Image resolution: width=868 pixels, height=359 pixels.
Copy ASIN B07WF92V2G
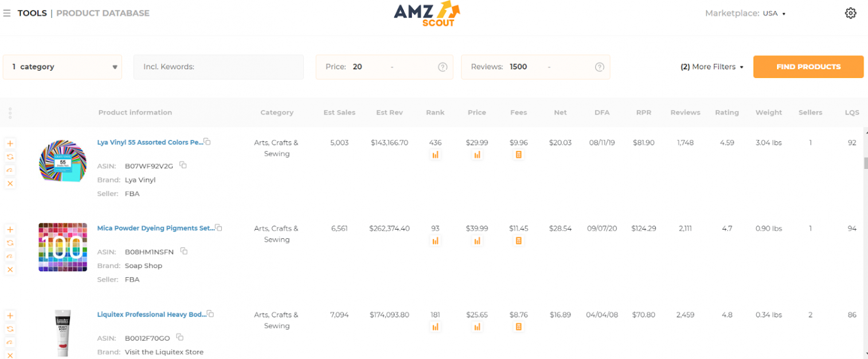point(183,165)
